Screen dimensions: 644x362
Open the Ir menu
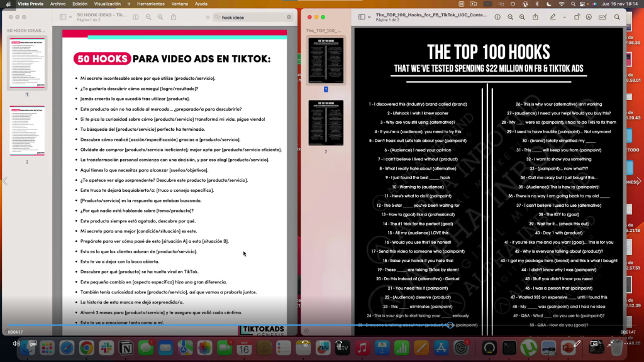(129, 4)
